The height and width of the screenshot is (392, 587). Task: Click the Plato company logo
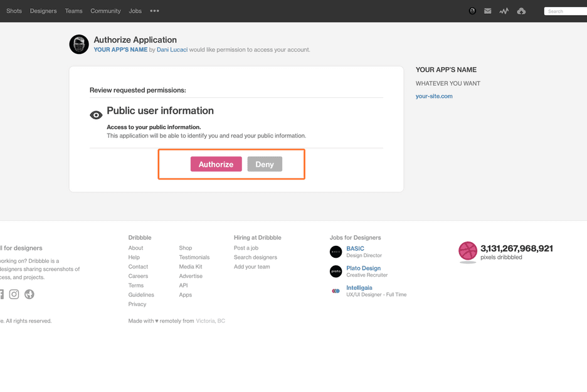(336, 271)
